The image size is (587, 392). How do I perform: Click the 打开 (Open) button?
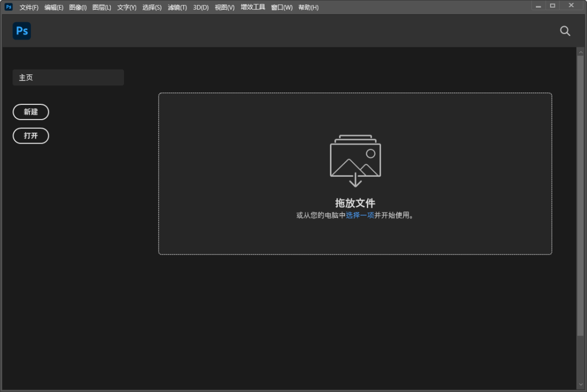(31, 136)
